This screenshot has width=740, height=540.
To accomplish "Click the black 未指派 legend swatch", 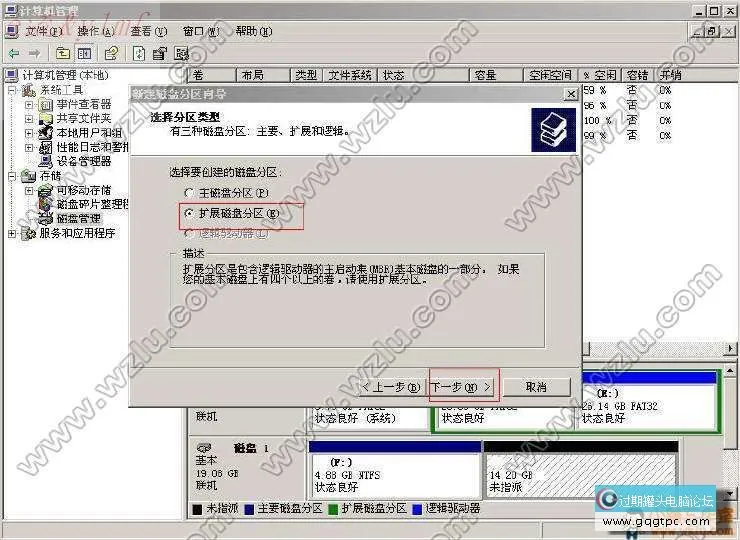I will point(197,509).
